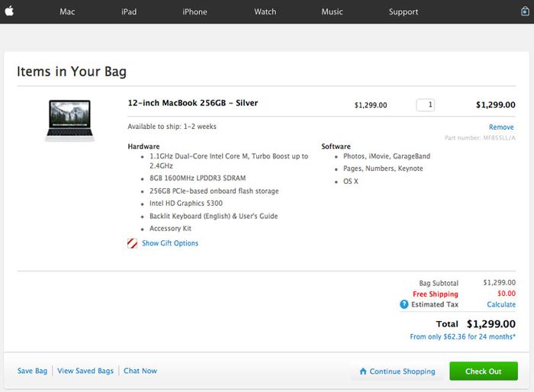534x392 pixels.
Task: Click the quantity input field
Action: (x=425, y=105)
